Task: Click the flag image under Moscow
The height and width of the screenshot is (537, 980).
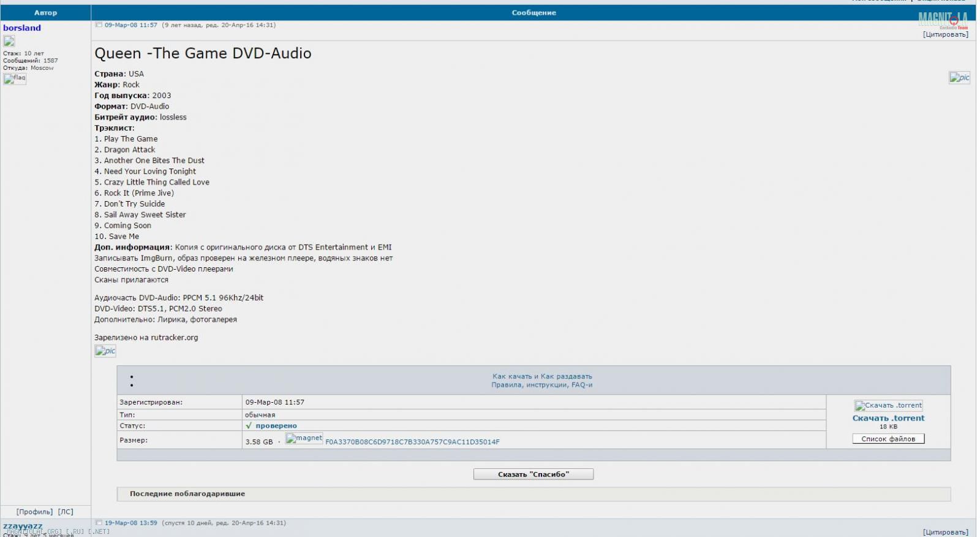Action: tap(15, 78)
